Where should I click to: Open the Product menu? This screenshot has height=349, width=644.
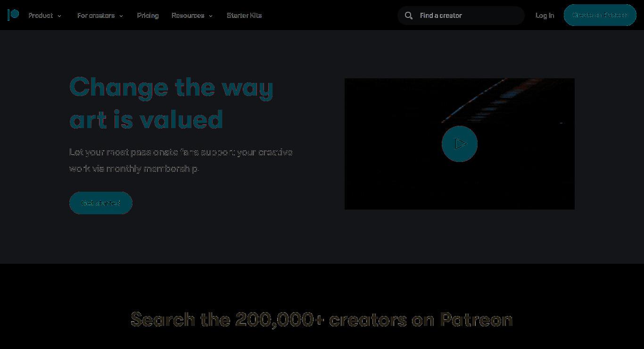[41, 16]
